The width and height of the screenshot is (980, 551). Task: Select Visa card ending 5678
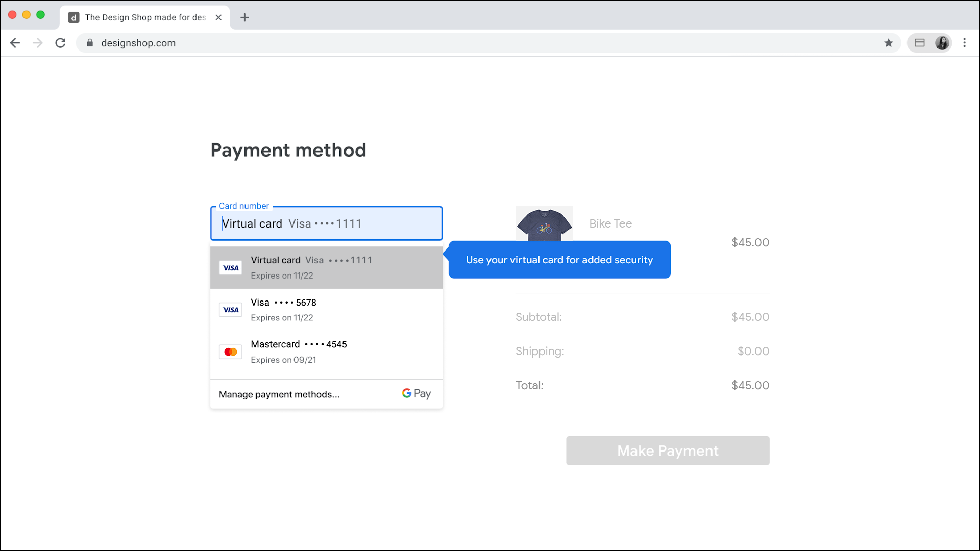327,309
